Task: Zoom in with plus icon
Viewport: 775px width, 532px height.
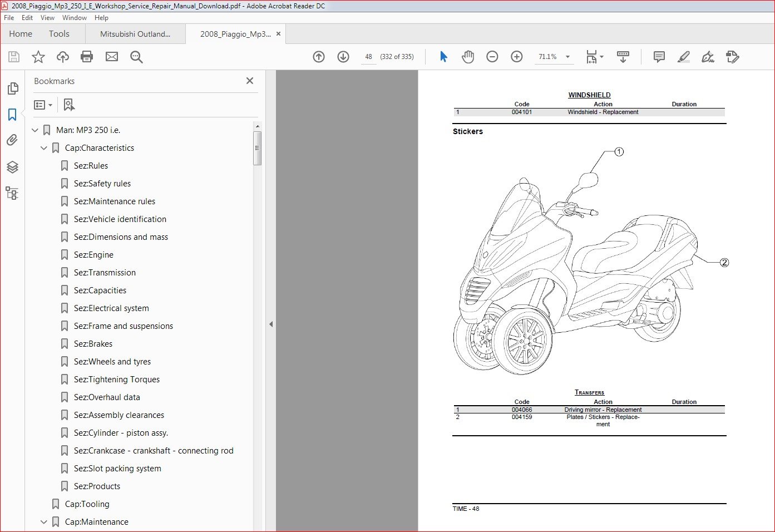Action: point(517,57)
